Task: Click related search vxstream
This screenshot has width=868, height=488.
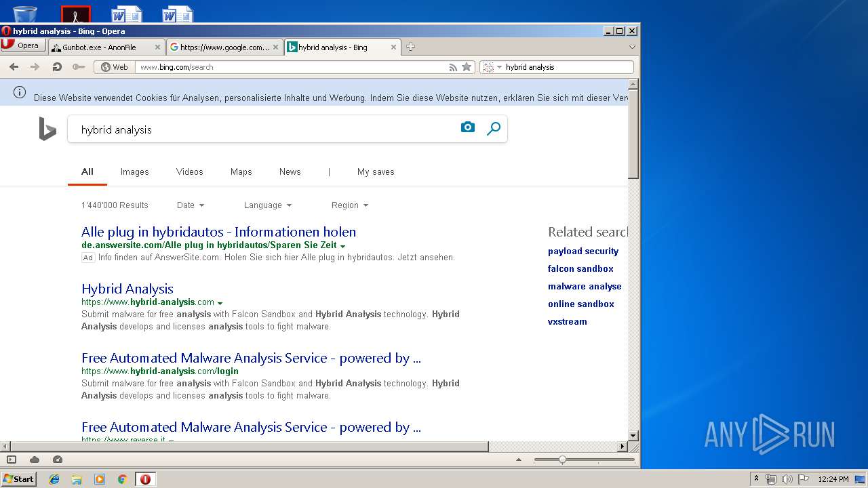Action: point(568,322)
